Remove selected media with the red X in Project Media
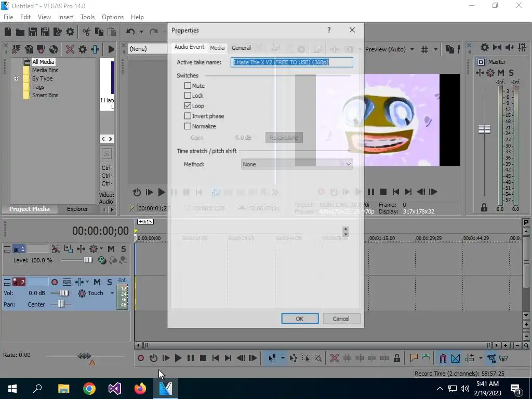This screenshot has height=399, width=532. (70, 49)
